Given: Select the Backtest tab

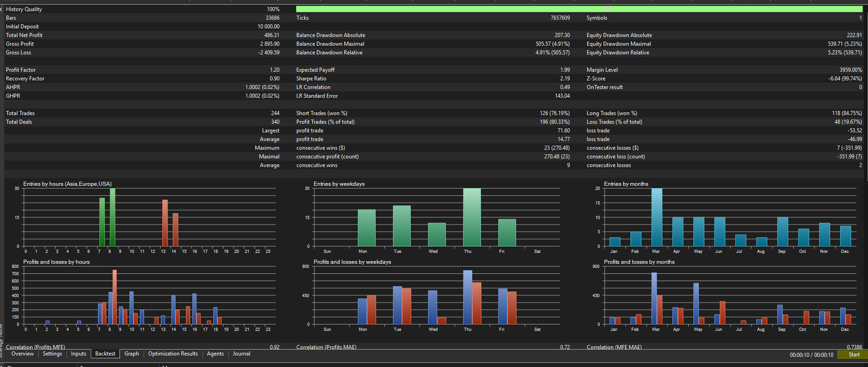Looking at the screenshot, I should tap(105, 354).
